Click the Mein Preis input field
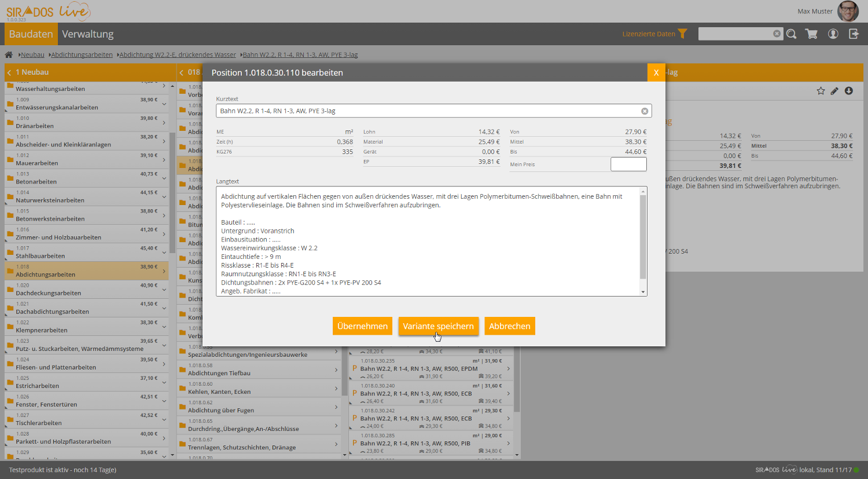The height and width of the screenshot is (479, 868). pos(628,164)
